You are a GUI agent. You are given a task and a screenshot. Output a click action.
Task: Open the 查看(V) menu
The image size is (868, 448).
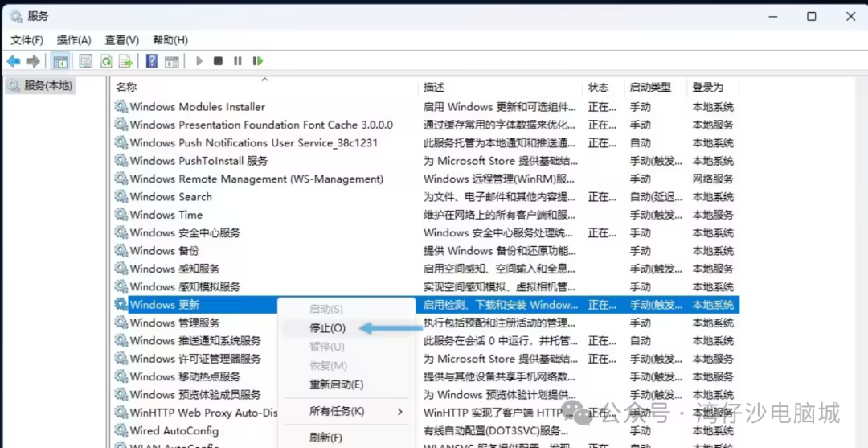point(122,40)
